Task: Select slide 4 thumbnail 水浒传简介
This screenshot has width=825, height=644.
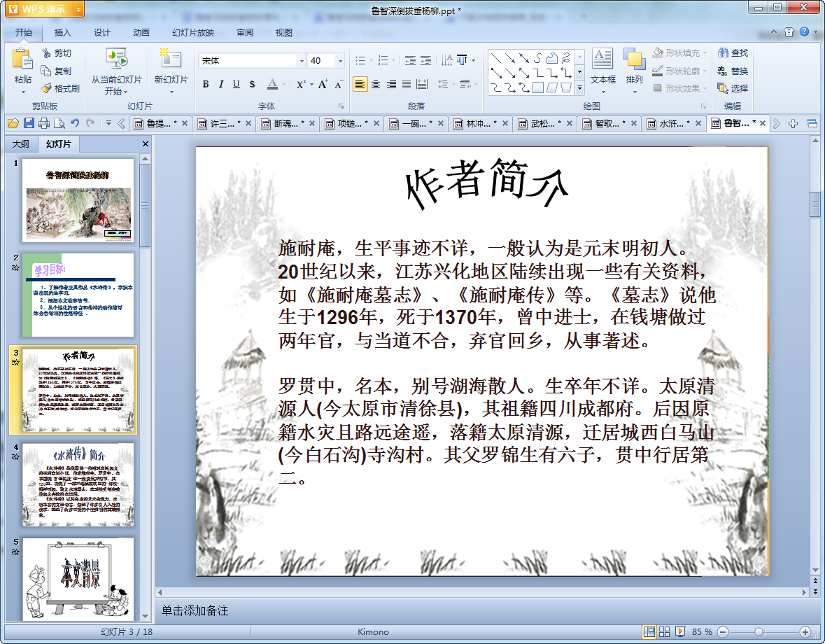Action: [78, 484]
